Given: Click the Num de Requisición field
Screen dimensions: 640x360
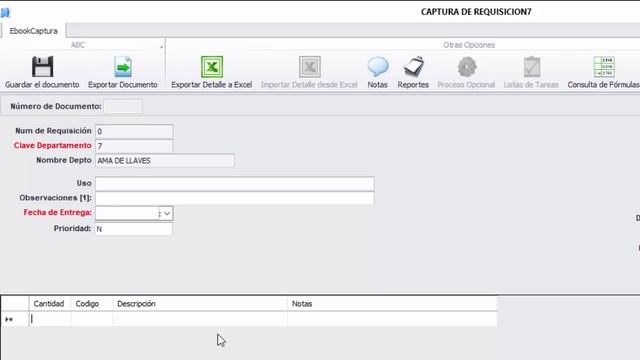Looking at the screenshot, I should pos(134,131).
